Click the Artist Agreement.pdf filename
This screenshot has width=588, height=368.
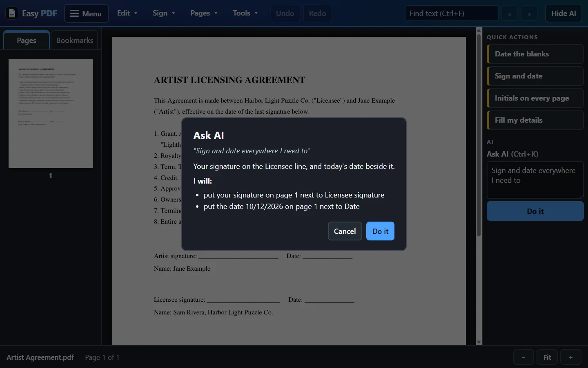point(40,357)
